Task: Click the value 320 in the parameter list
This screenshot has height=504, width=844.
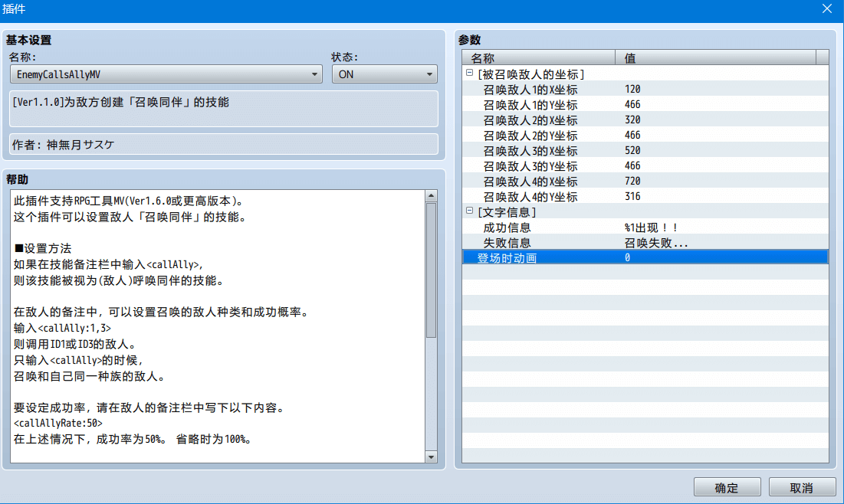Action: coord(632,120)
